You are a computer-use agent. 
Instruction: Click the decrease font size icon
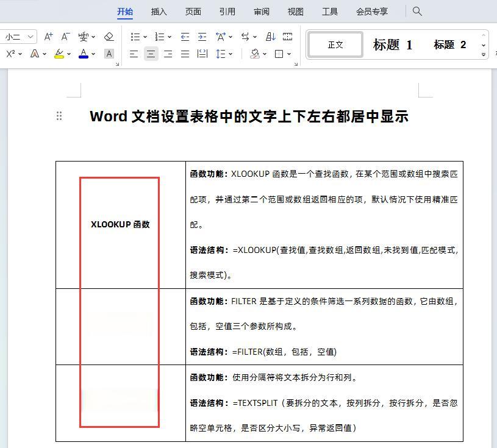pos(65,37)
